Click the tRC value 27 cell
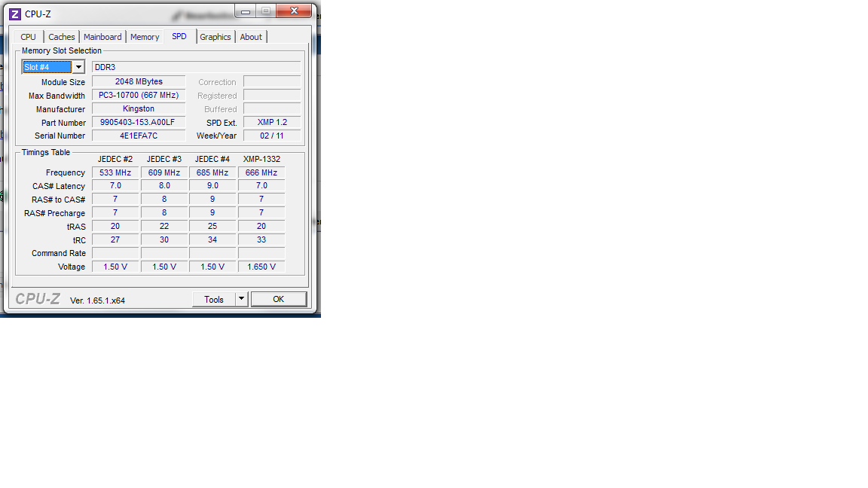 click(115, 239)
